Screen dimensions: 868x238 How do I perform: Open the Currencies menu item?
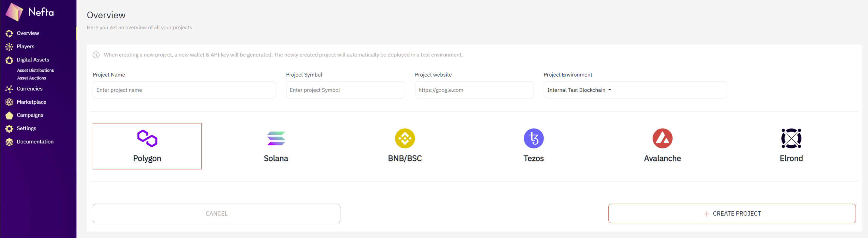point(30,89)
